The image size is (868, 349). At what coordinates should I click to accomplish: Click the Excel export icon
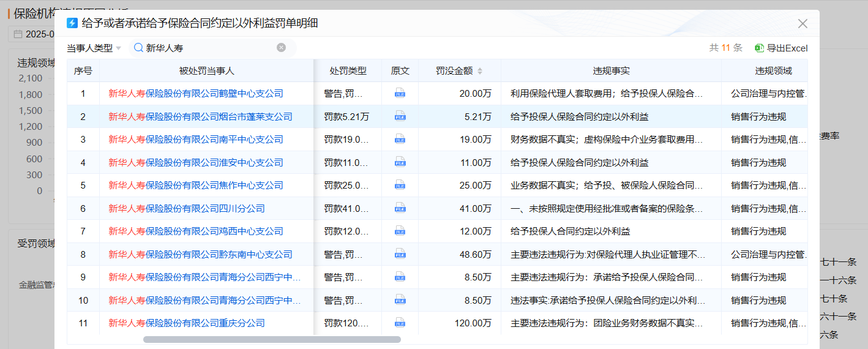[759, 48]
